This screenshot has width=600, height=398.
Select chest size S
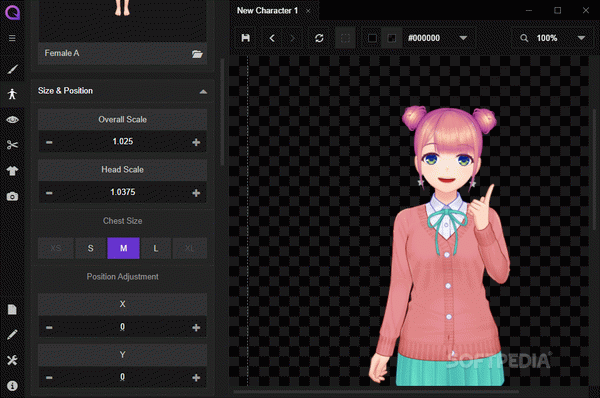[90, 248]
